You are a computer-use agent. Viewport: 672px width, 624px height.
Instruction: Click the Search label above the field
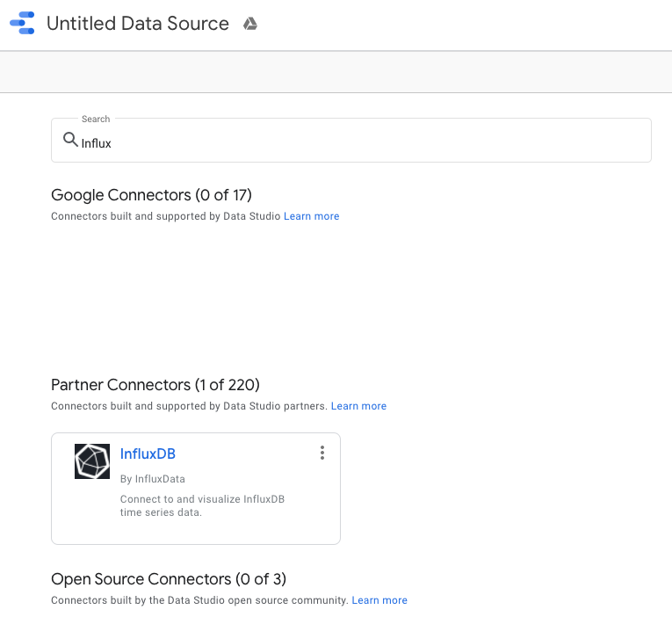(x=96, y=119)
